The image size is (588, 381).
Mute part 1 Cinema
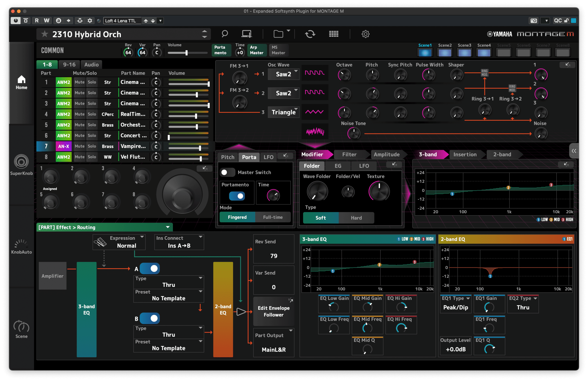coord(79,82)
